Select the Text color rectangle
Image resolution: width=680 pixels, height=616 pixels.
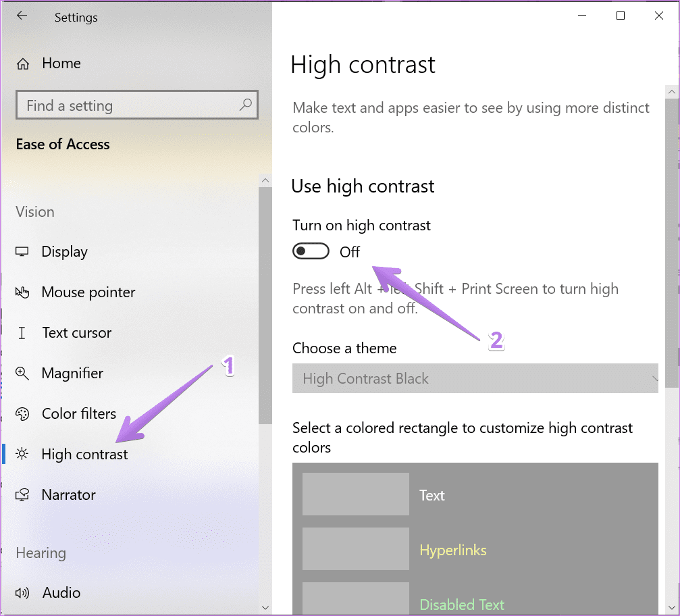pos(356,494)
